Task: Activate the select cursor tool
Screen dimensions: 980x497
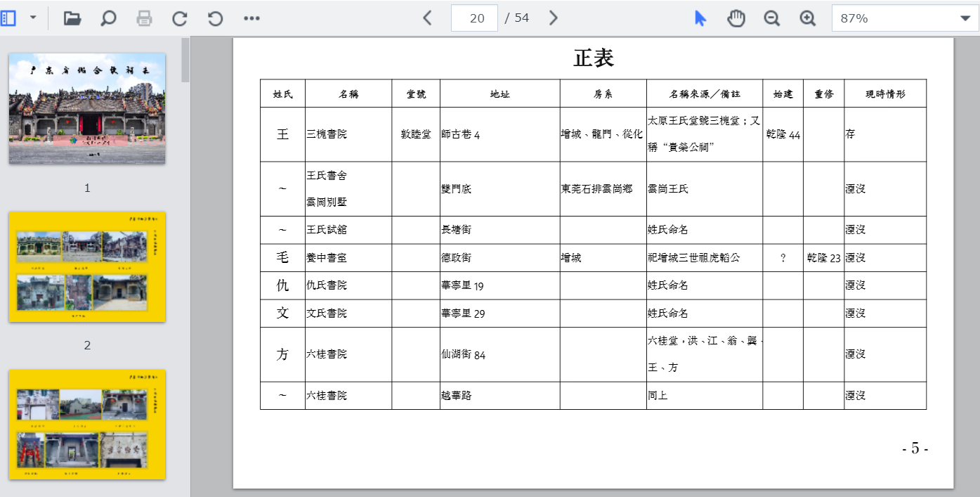Action: [700, 18]
